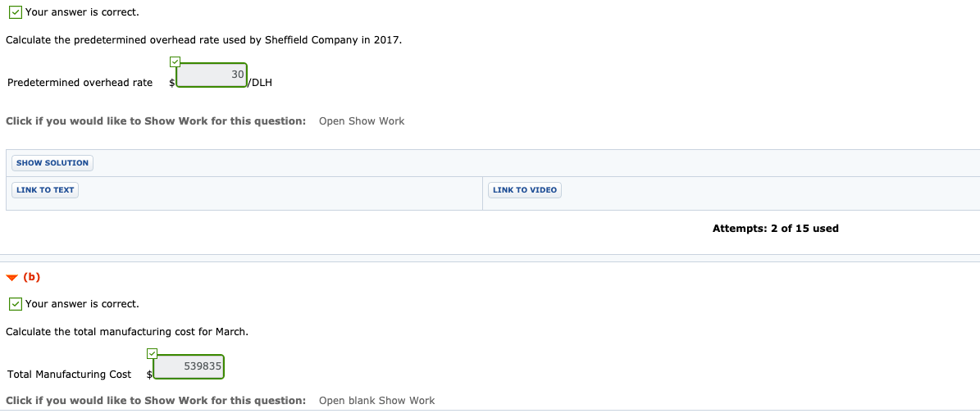Click the bold Show Work prompt in part (b)
The image size is (980, 418).
pyautogui.click(x=156, y=401)
